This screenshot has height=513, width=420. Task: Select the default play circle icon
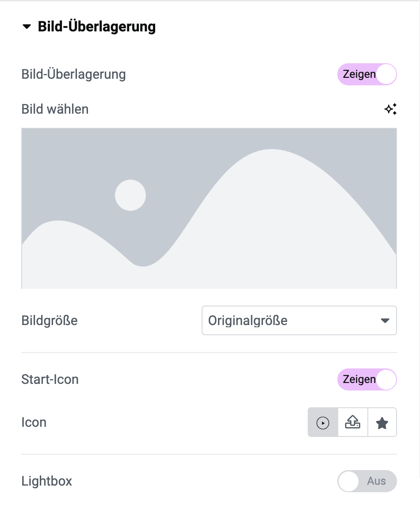[x=323, y=422]
